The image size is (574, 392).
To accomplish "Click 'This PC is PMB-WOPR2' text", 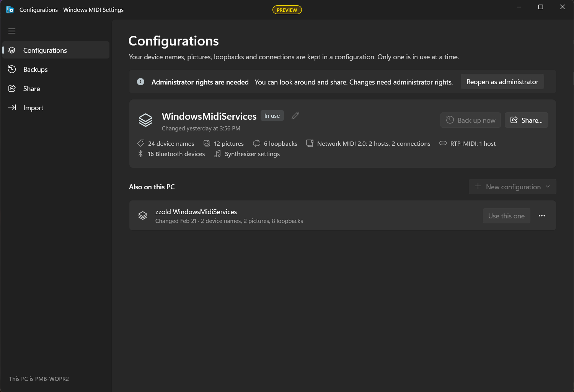I will click(x=39, y=379).
